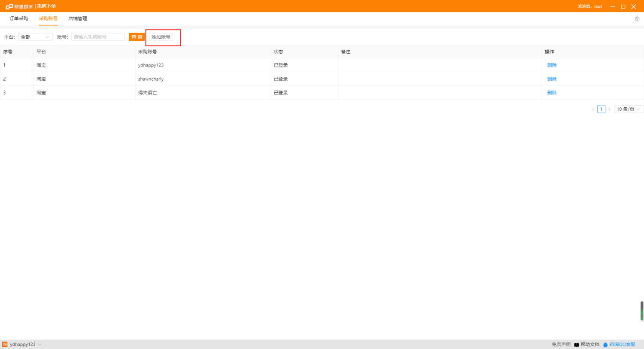This screenshot has height=349, width=644.
Task: Switch to the 订单采购 tab
Action: click(19, 18)
